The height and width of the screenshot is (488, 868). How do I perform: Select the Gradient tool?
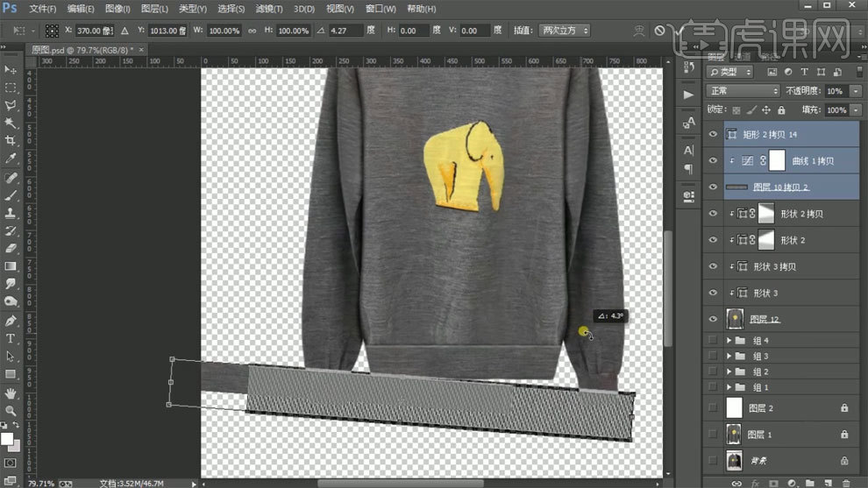[10, 266]
